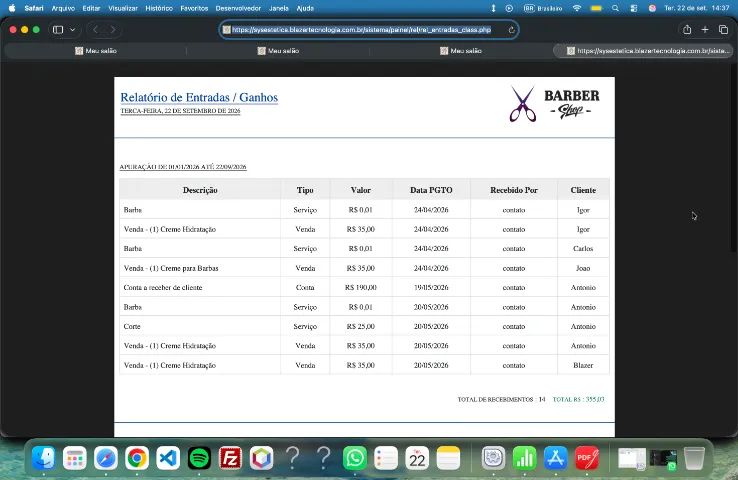
Task: Reload the page from the address bar
Action: [511, 30]
